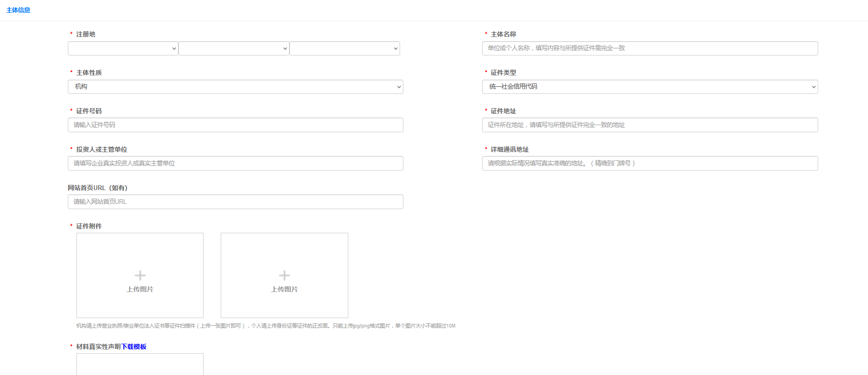Click the 下载模板 link
This screenshot has width=868, height=375.
tap(134, 347)
